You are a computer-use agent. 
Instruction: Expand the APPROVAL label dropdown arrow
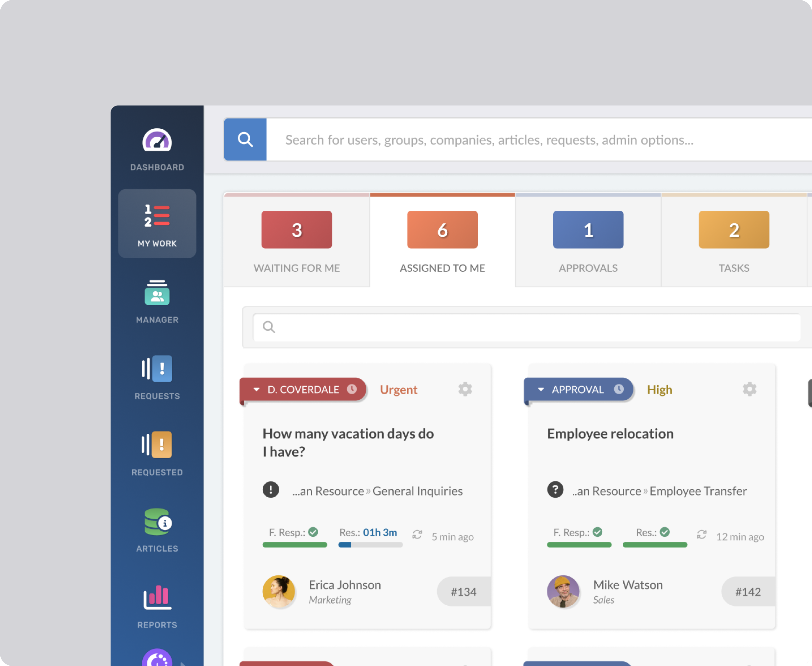pos(540,389)
